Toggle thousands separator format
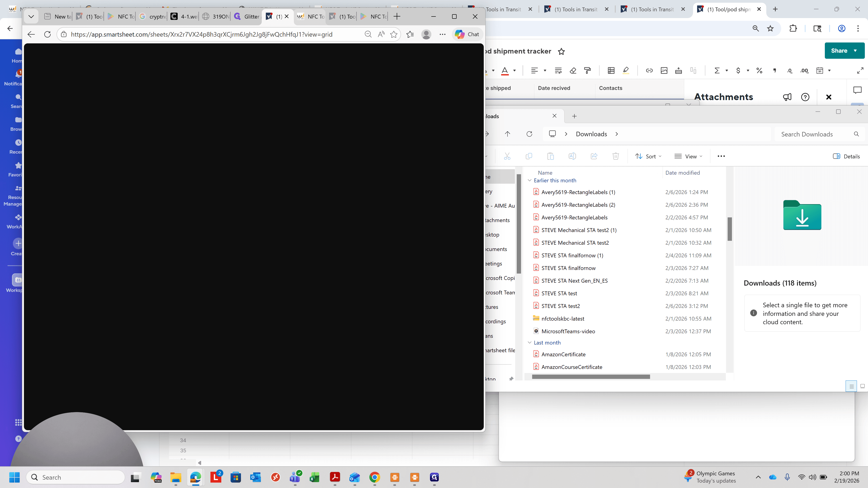 (x=774, y=71)
